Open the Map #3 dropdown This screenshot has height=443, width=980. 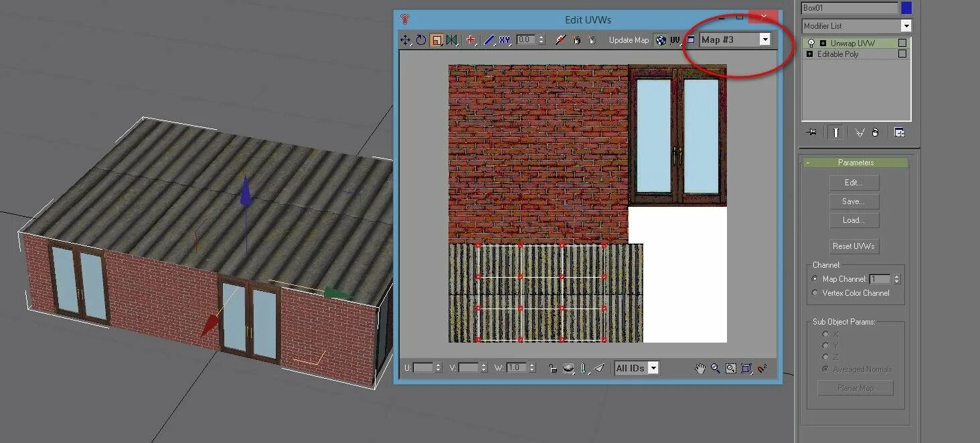point(764,39)
